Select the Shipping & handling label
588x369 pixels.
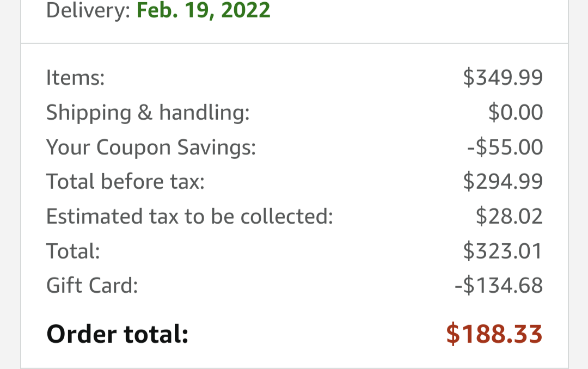[x=148, y=113]
